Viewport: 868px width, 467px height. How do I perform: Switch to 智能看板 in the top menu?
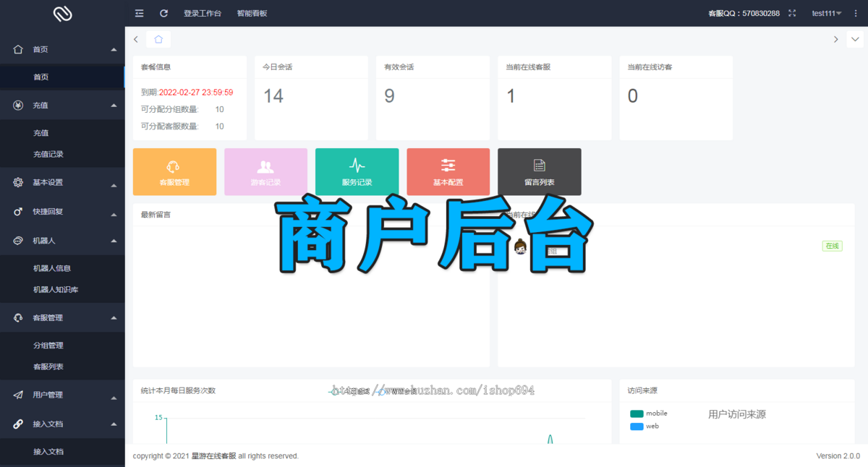click(x=252, y=12)
